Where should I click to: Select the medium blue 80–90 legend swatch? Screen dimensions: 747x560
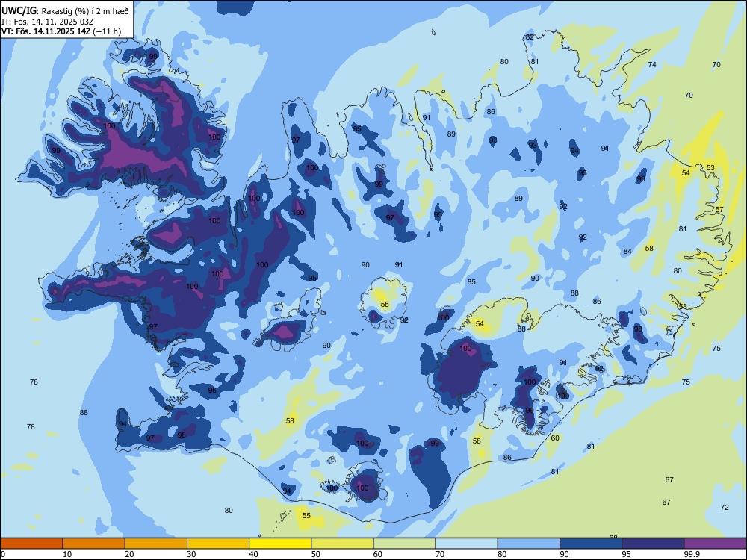click(x=529, y=544)
